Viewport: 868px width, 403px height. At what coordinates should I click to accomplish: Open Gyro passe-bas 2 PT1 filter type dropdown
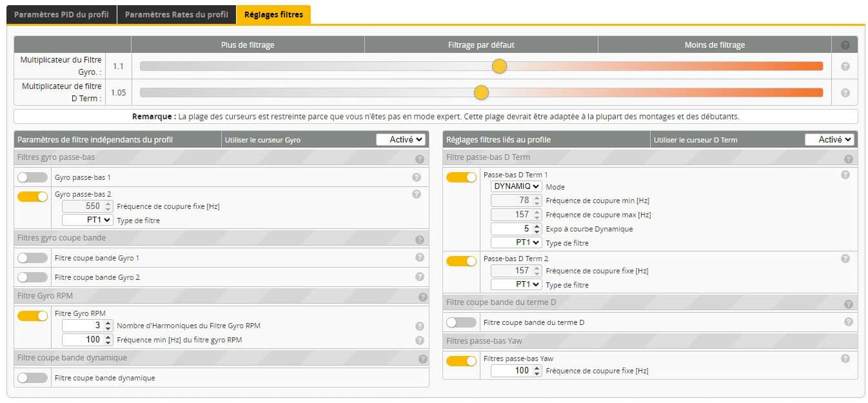[88, 220]
